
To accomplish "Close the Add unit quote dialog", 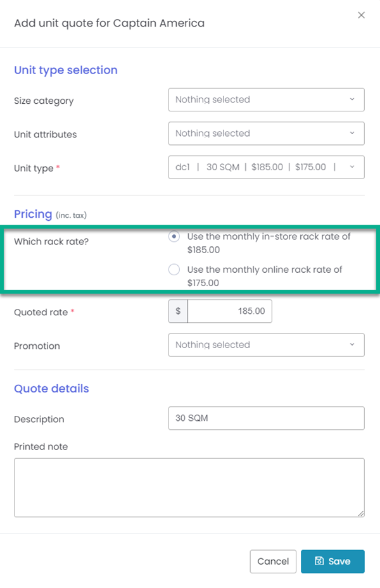I will (361, 15).
